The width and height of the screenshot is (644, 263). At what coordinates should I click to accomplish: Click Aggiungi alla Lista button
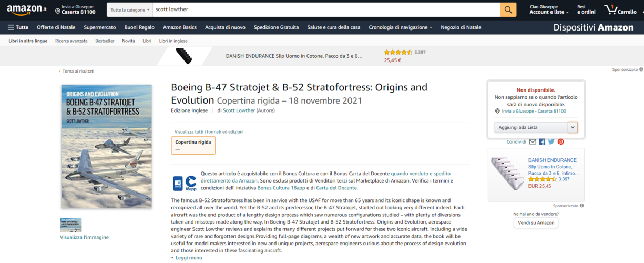click(x=531, y=127)
